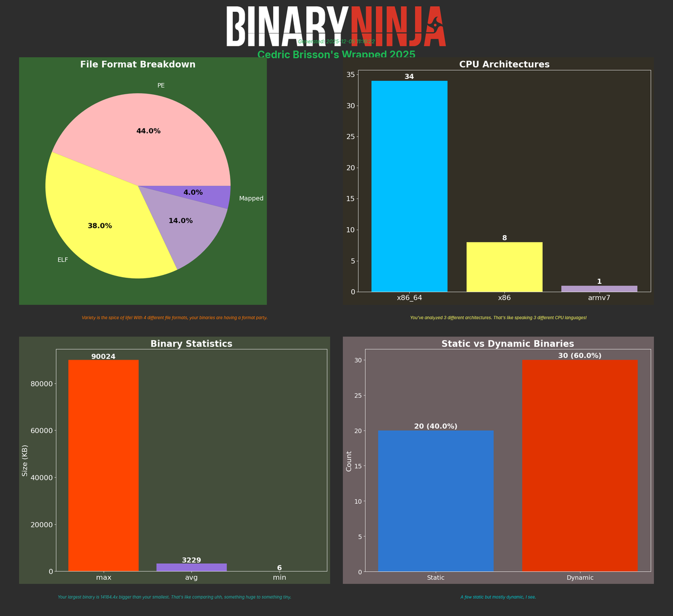Click the '44.0%' percentage label
This screenshot has width=673, height=616.
(x=149, y=131)
